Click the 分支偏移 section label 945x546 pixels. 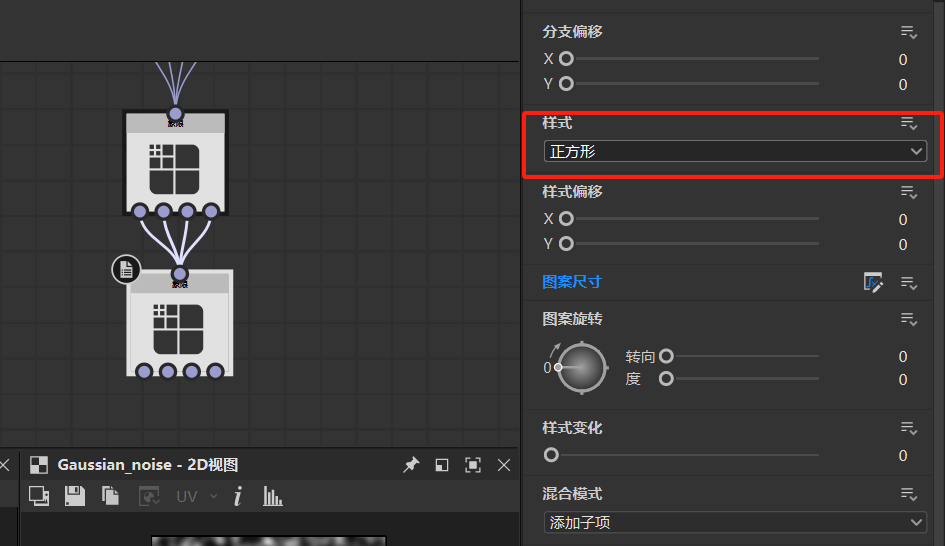[572, 32]
